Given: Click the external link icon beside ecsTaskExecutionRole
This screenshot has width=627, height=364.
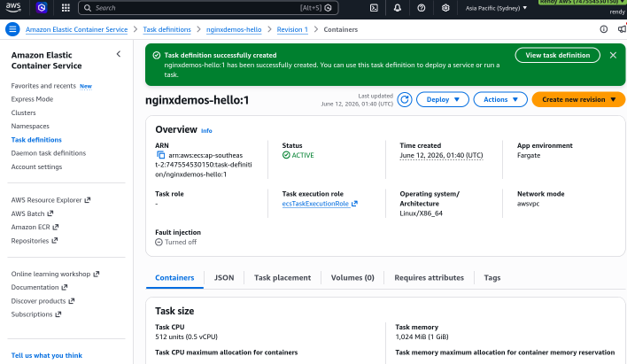Looking at the screenshot, I should point(354,204).
